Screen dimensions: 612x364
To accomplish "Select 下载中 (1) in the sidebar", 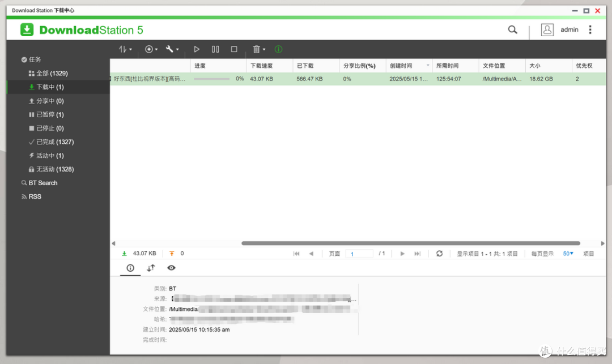I will (58, 87).
